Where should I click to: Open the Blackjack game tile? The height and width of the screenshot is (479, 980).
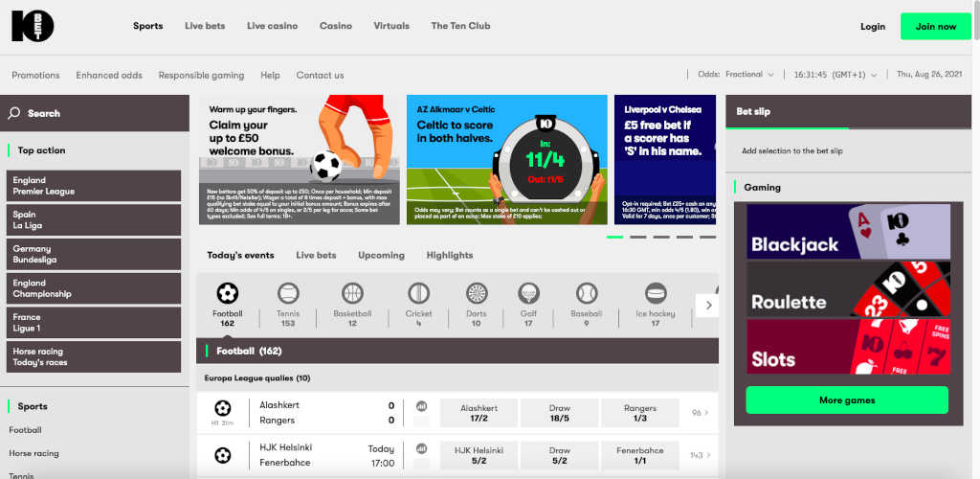(x=848, y=232)
